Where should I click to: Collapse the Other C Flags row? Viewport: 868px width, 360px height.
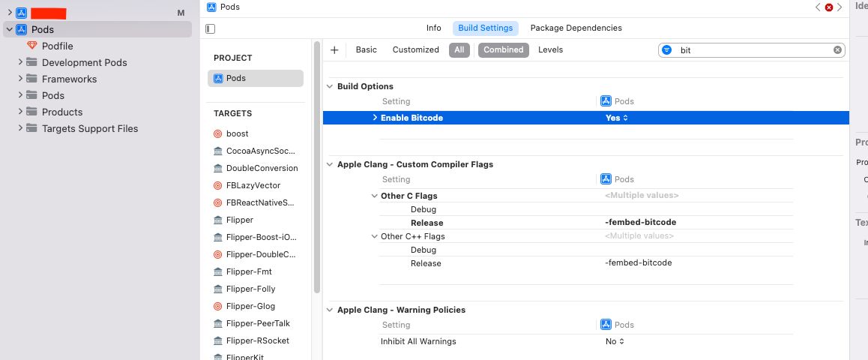[375, 196]
